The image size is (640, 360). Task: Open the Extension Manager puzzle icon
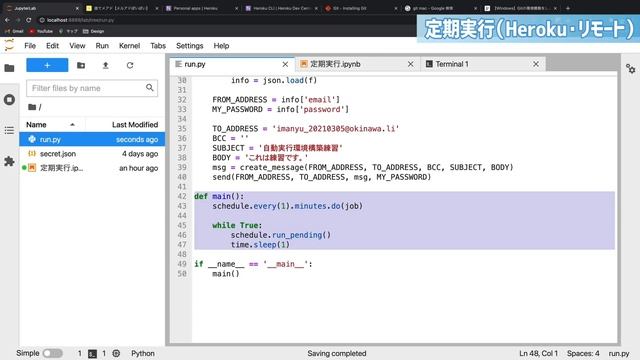[x=9, y=161]
